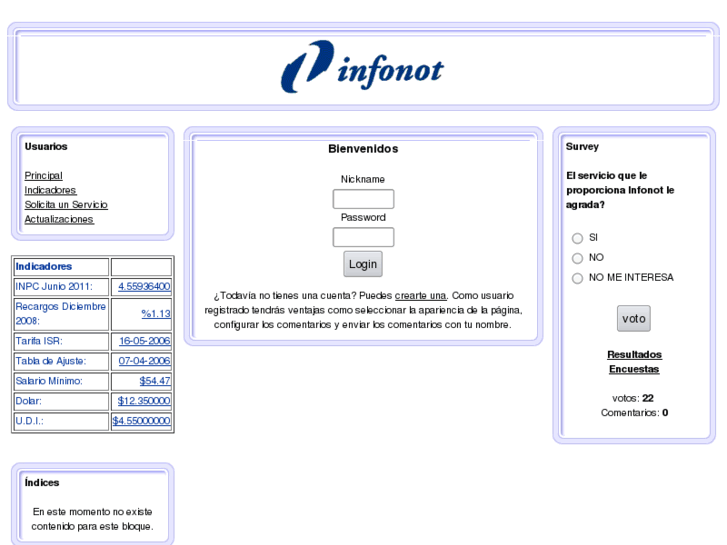Click the Login button
The height and width of the screenshot is (545, 727).
(x=363, y=264)
